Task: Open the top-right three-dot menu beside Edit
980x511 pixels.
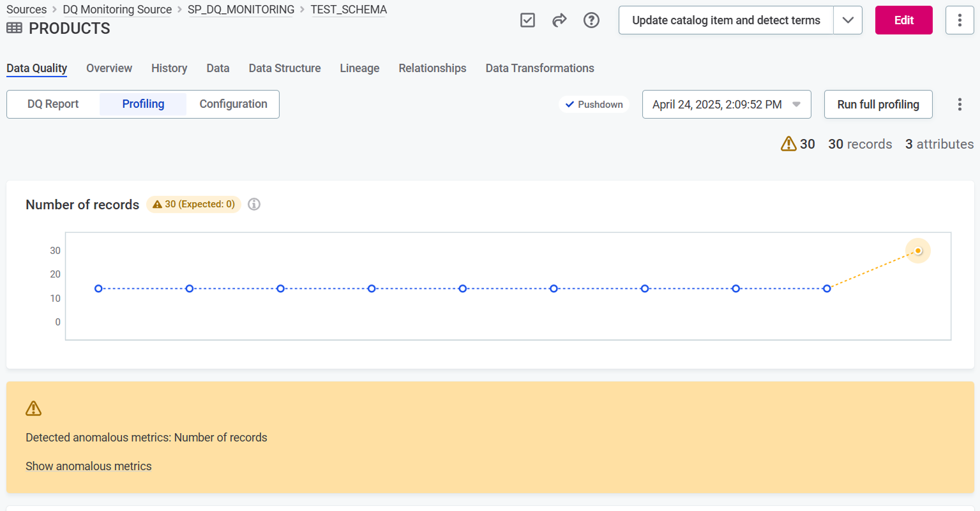Action: point(959,20)
